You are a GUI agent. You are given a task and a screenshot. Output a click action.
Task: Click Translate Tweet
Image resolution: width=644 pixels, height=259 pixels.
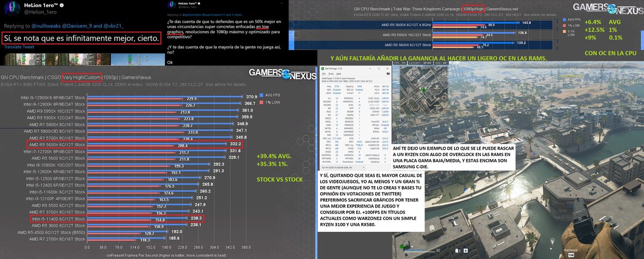(x=20, y=47)
